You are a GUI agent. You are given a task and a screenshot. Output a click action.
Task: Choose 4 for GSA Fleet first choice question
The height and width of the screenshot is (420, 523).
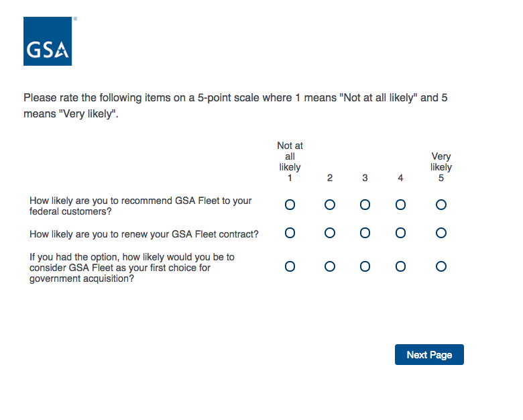pos(400,266)
